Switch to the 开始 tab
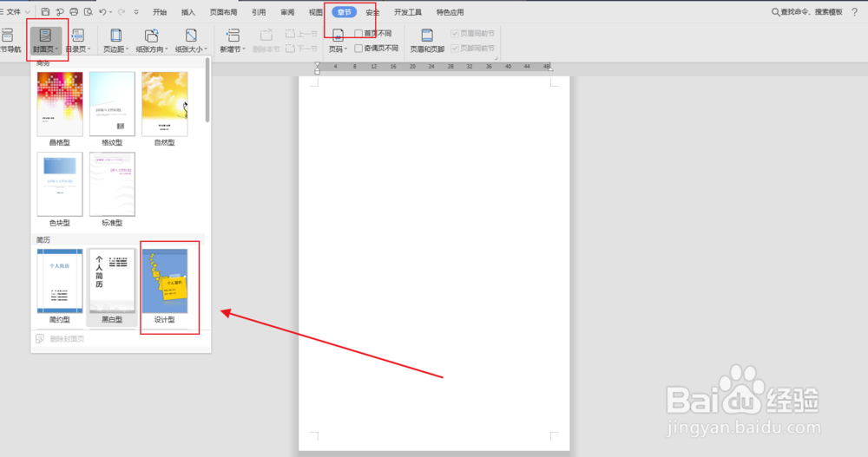 pyautogui.click(x=160, y=12)
